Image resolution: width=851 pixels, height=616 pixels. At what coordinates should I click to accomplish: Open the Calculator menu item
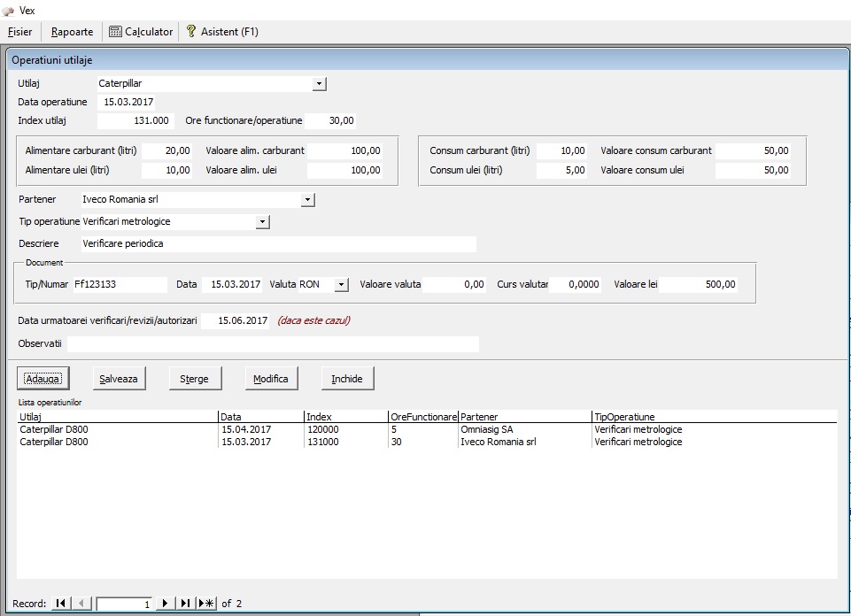tap(141, 32)
